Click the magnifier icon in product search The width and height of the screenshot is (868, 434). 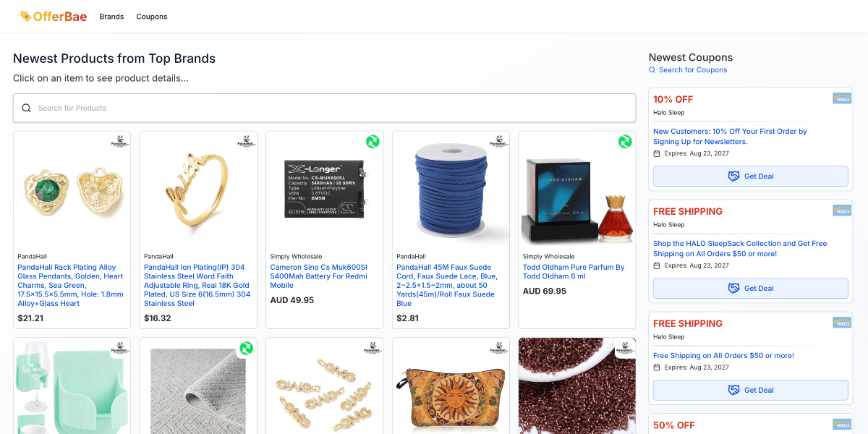click(x=26, y=108)
